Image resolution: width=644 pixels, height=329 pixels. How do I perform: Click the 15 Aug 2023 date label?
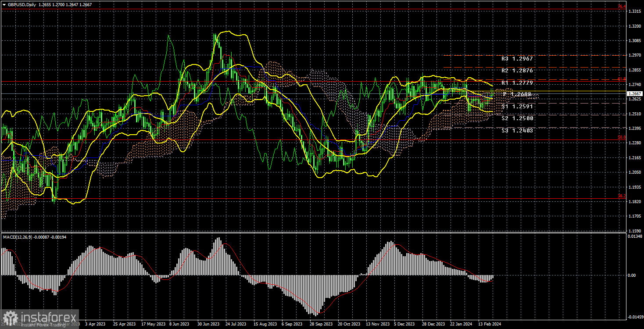[265, 324]
